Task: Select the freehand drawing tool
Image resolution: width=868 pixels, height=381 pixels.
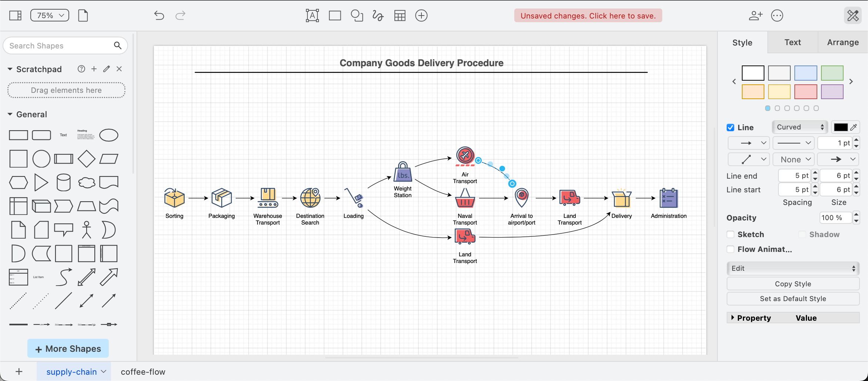Action: coord(378,16)
